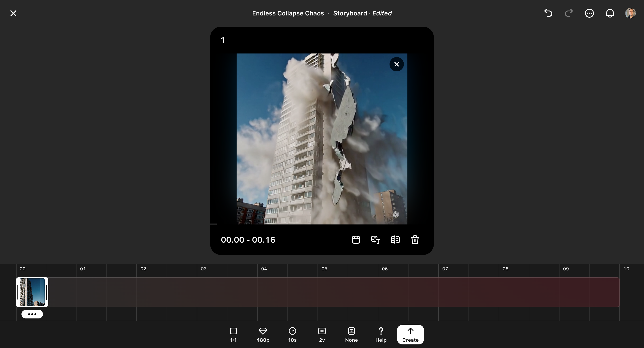Undo the last edit
This screenshot has width=644, height=348.
(548, 13)
